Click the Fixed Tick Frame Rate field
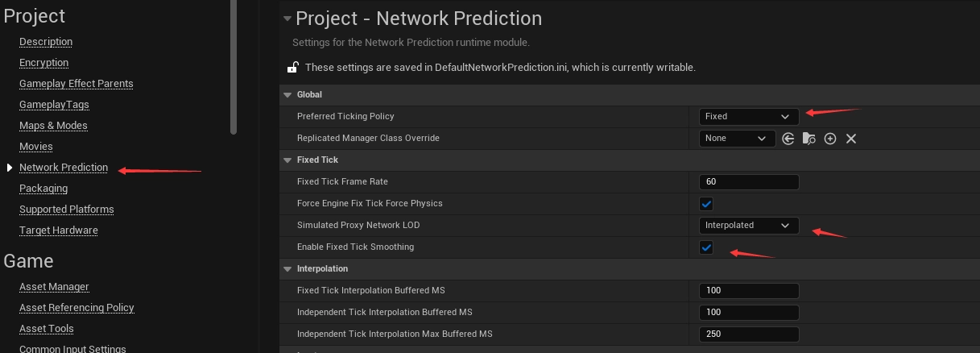This screenshot has height=353, width=980. [x=749, y=182]
